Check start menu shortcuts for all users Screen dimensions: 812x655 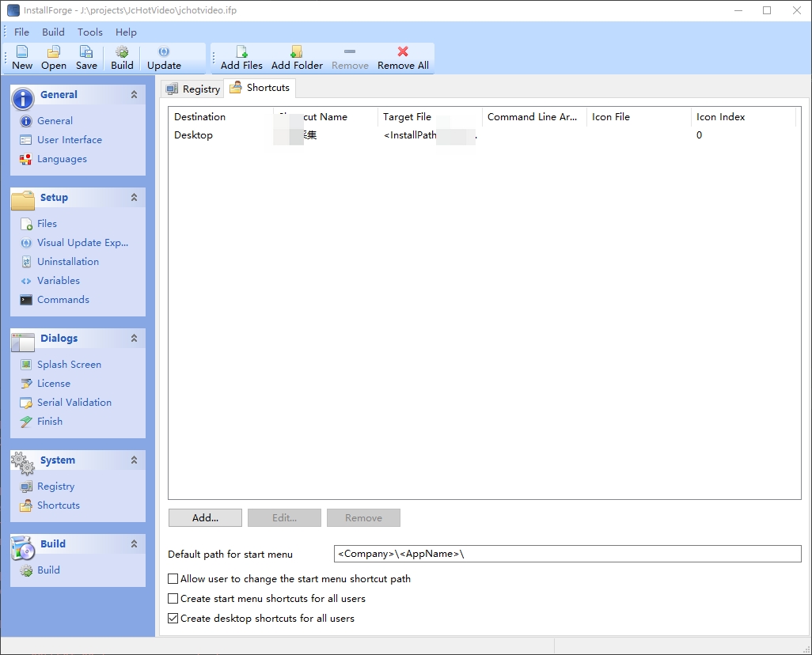click(x=173, y=599)
